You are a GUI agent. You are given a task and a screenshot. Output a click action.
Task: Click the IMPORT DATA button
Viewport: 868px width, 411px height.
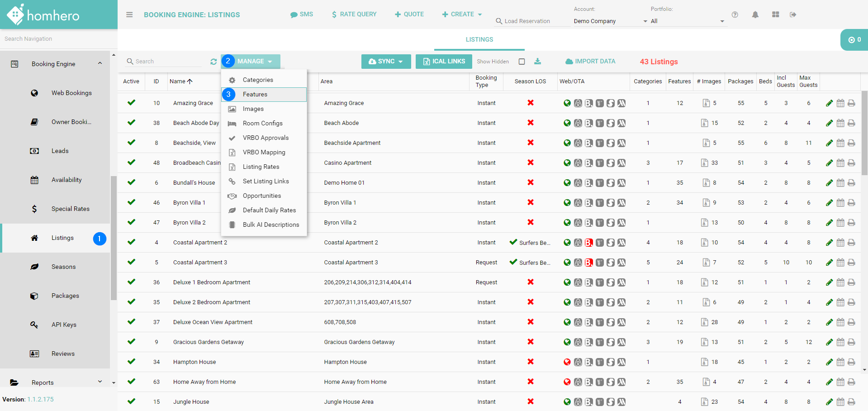click(590, 62)
